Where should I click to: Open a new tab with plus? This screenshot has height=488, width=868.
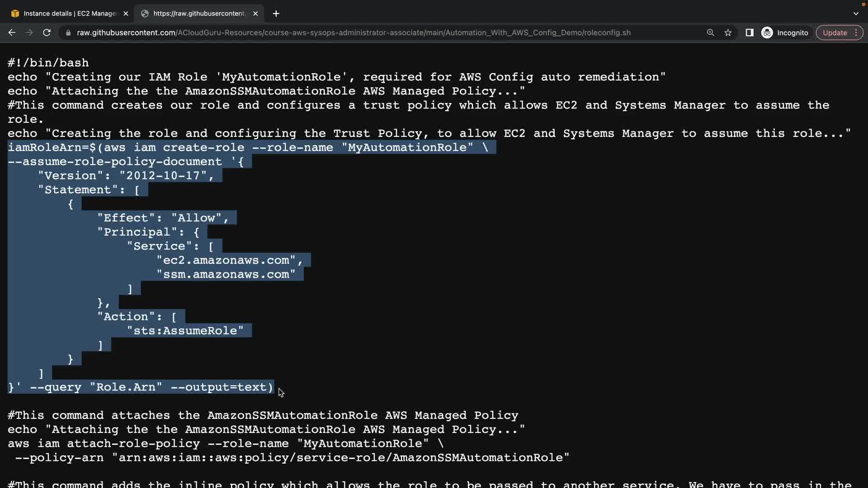[276, 14]
